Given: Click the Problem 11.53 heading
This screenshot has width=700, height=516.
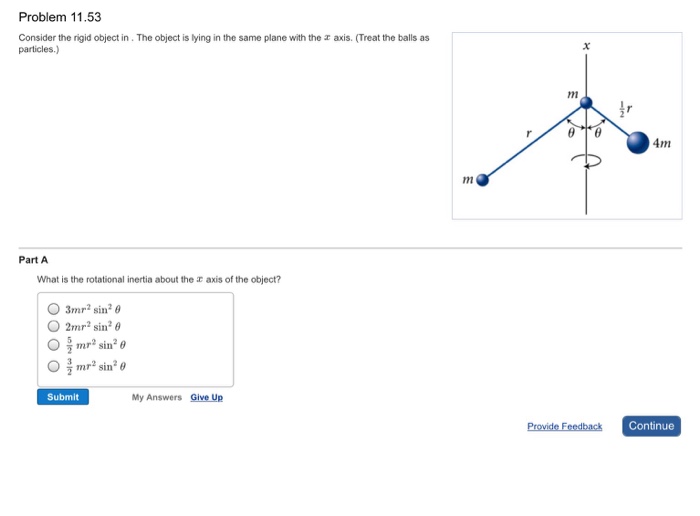Looking at the screenshot, I should click(60, 18).
